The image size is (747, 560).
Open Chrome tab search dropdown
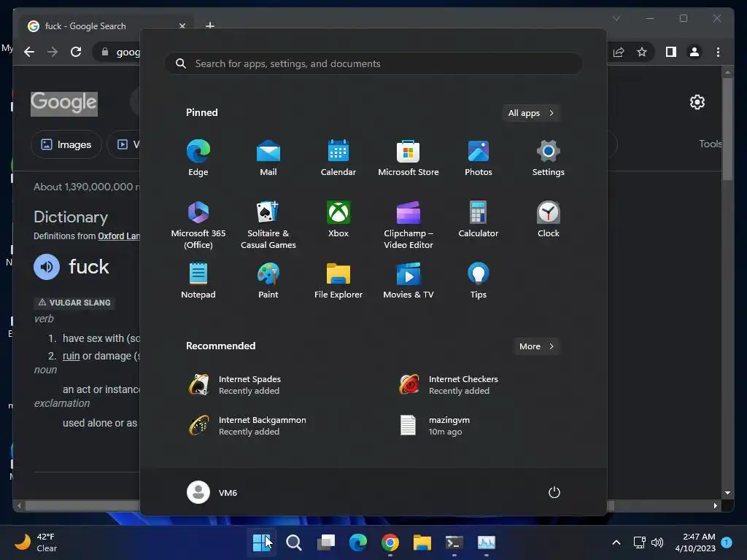tap(616, 18)
